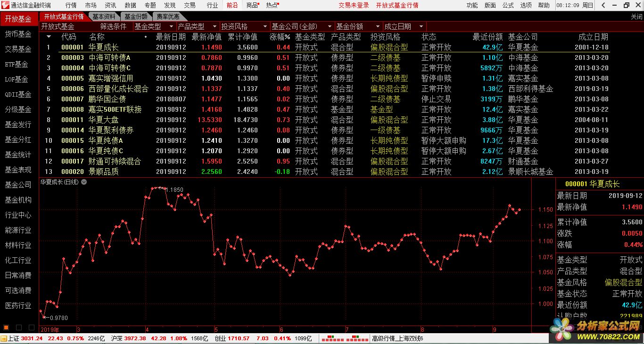Click the 交易未登录 status link
Image resolution: width=644 pixels, height=344 pixels.
354,5
